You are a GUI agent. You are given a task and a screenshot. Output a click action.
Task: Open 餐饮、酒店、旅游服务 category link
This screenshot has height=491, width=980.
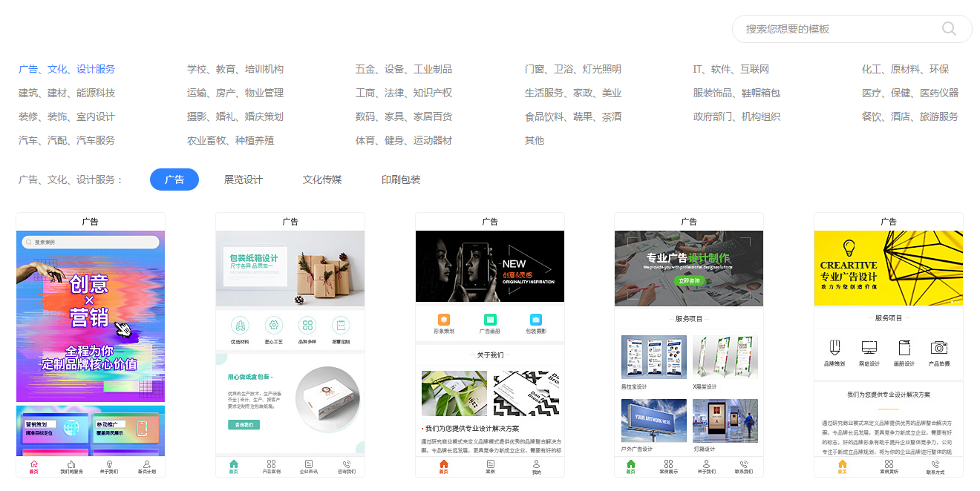point(910,116)
